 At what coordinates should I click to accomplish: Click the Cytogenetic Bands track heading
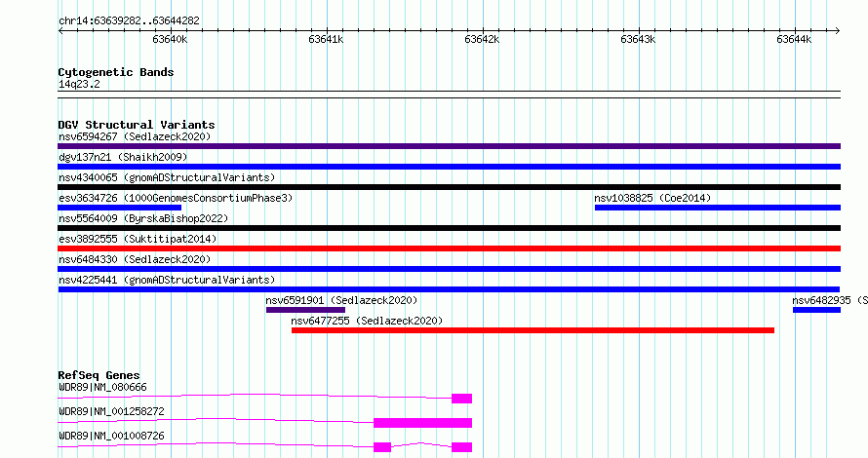[116, 72]
